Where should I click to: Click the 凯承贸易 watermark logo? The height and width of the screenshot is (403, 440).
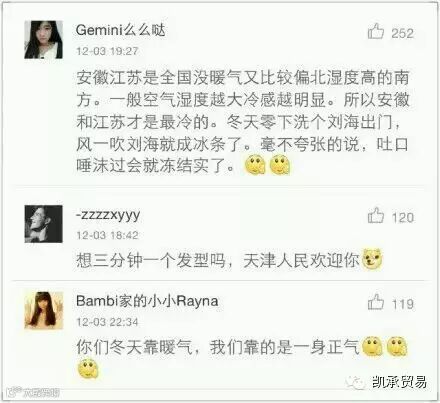coord(387,382)
